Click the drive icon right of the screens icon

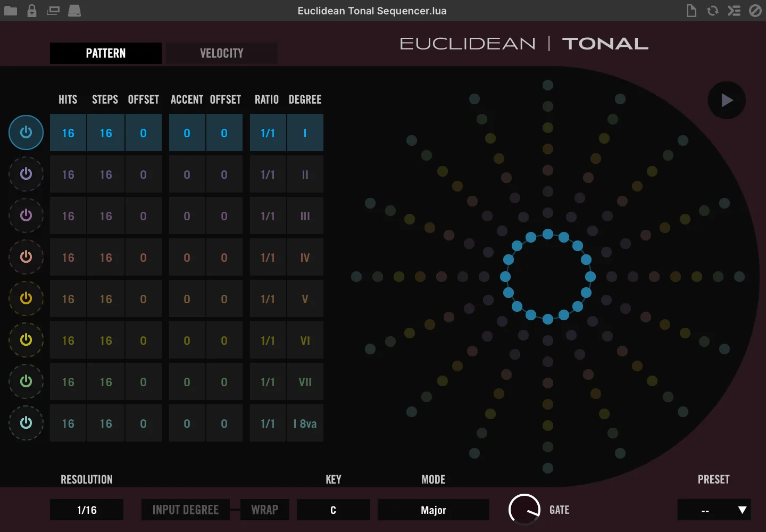coord(74,11)
